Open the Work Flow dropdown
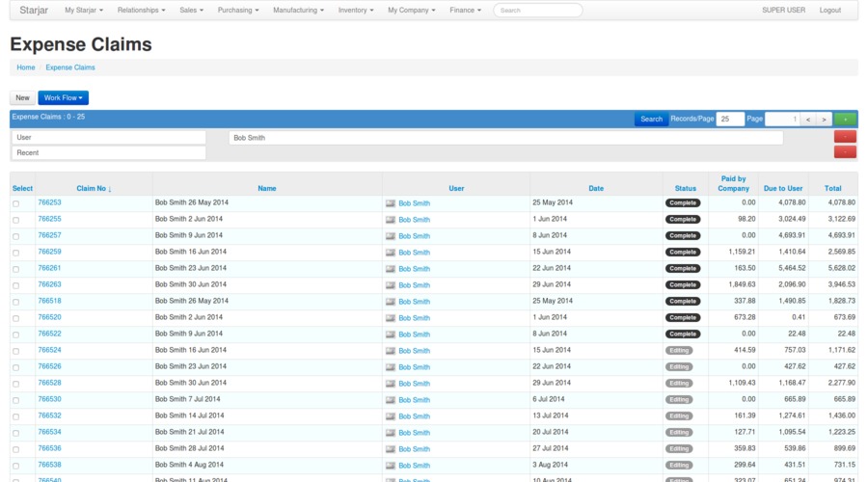Viewport: 868px width, 482px height. pyautogui.click(x=63, y=97)
